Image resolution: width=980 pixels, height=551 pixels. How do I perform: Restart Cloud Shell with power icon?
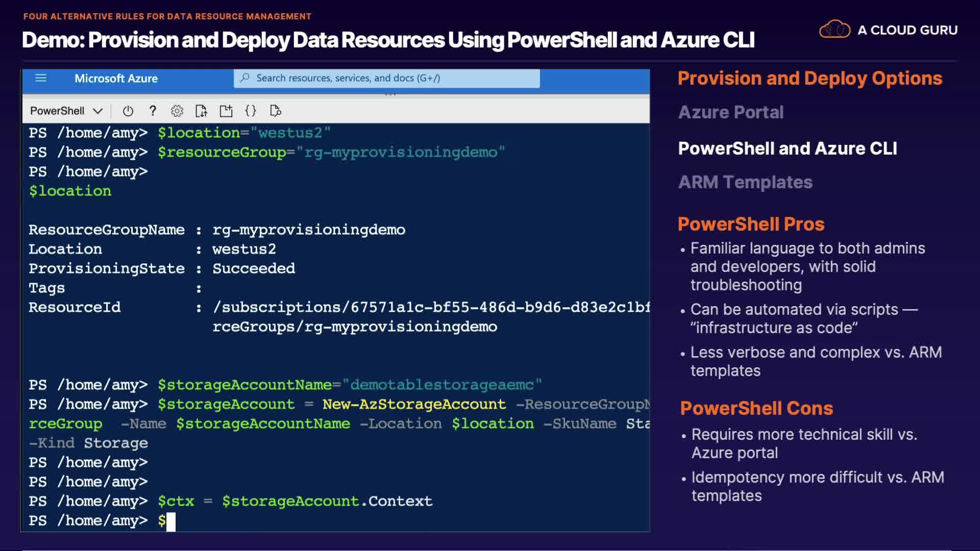click(x=128, y=111)
